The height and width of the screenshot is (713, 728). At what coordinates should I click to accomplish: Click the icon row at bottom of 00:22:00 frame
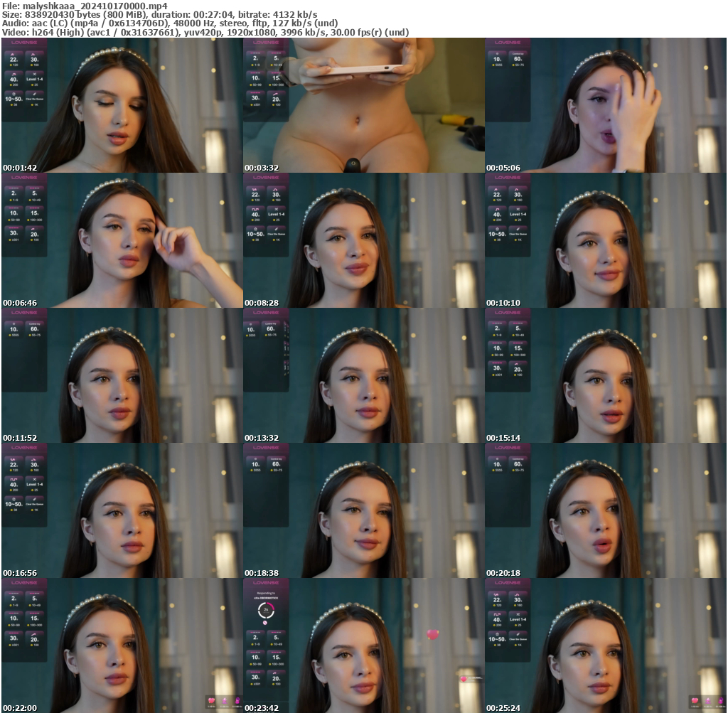coord(224,702)
